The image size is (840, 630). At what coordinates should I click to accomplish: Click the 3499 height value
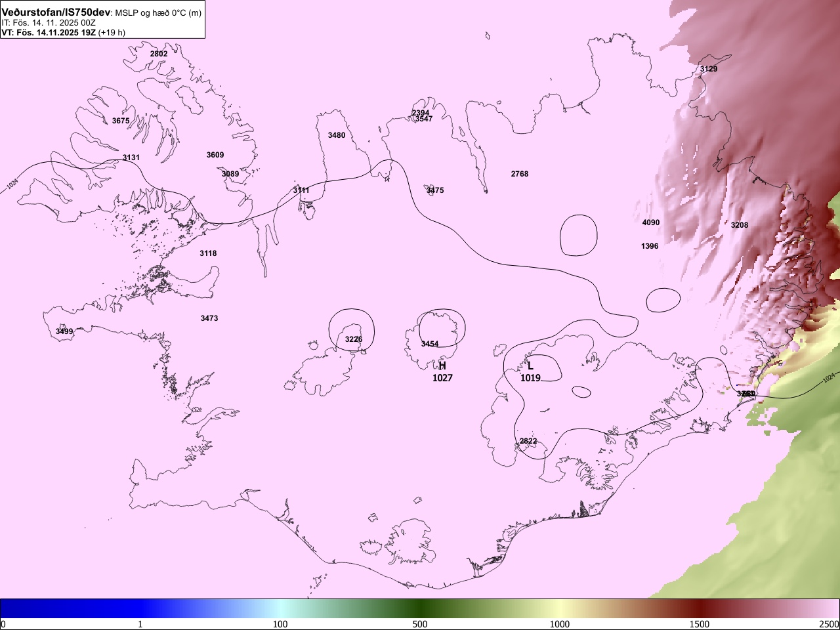click(x=64, y=331)
